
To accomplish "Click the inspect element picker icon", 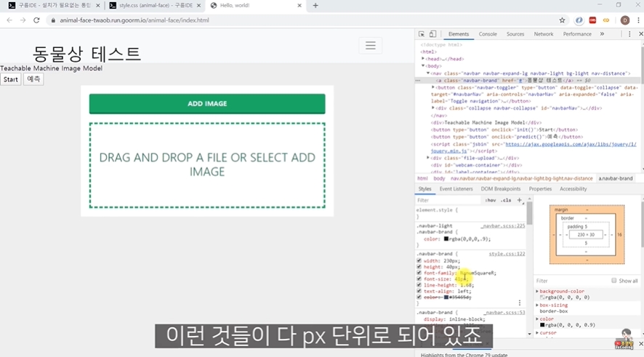I will point(422,34).
